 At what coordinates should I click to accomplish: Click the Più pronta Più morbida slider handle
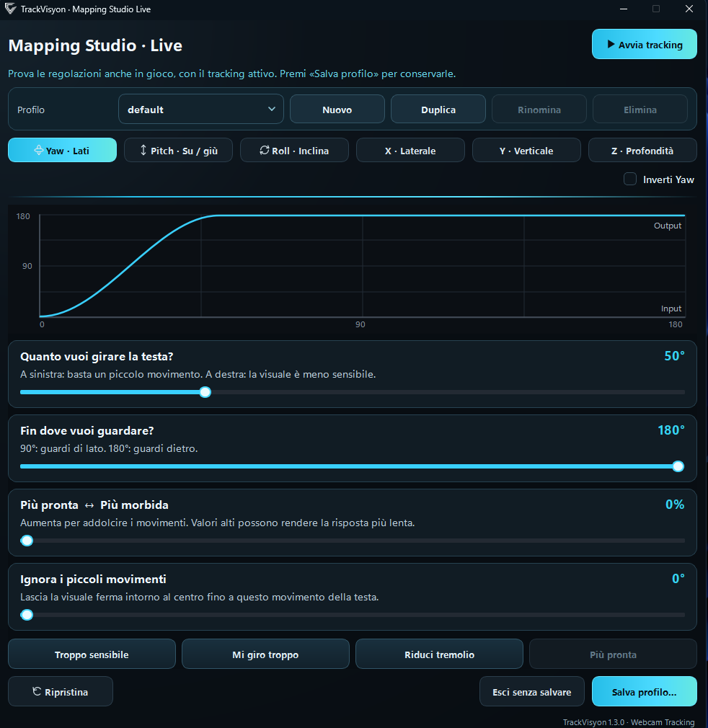click(27, 541)
